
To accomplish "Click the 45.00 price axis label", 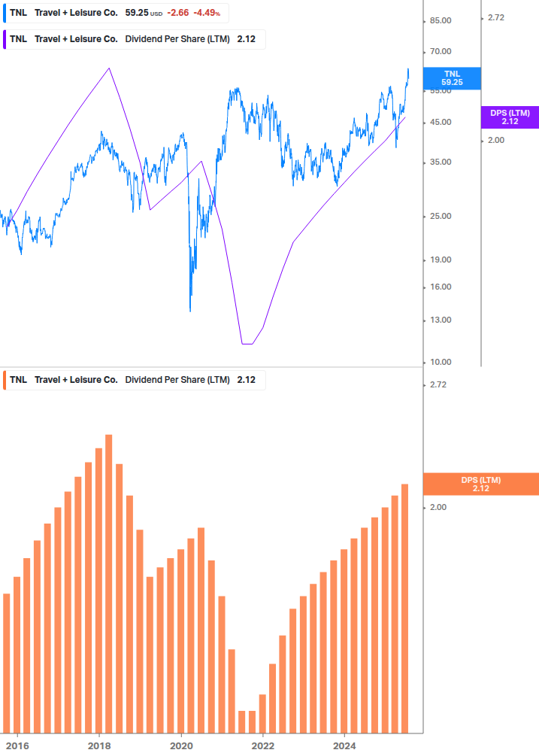I will pos(441,123).
